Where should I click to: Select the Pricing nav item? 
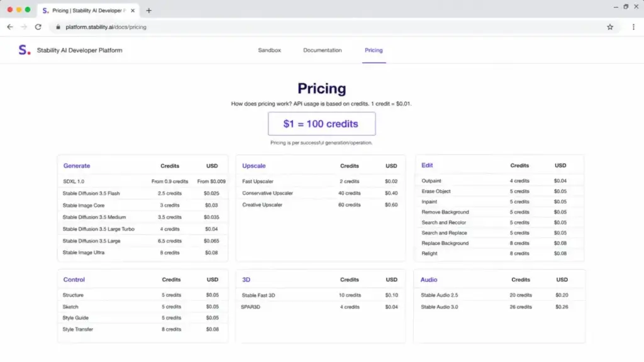(374, 50)
